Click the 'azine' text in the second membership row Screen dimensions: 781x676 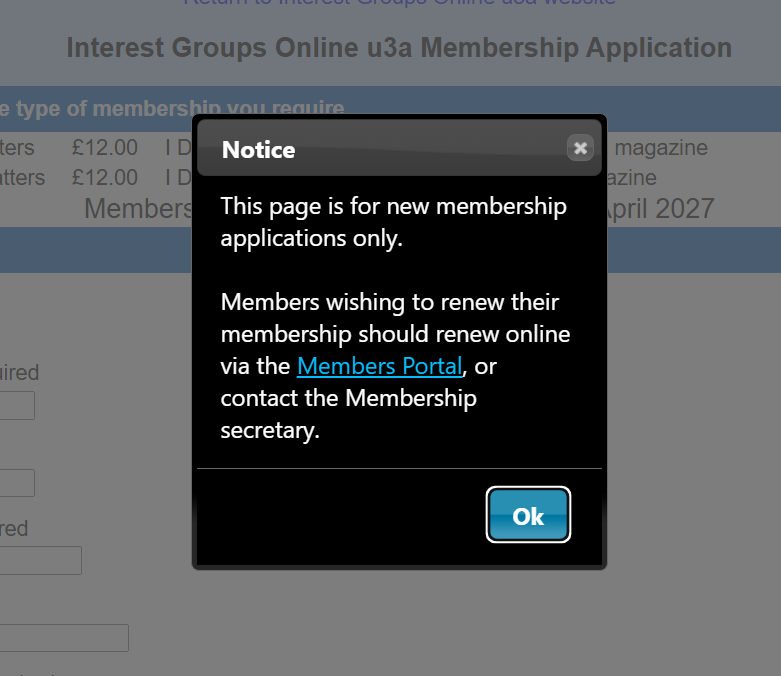(632, 178)
